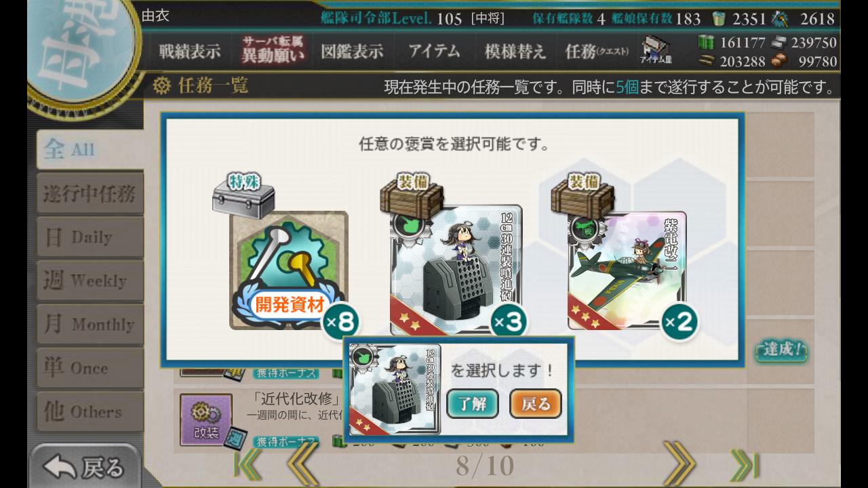This screenshot has width=868, height=488.
Task: Claim the quest with 達成! button
Action: click(x=781, y=350)
